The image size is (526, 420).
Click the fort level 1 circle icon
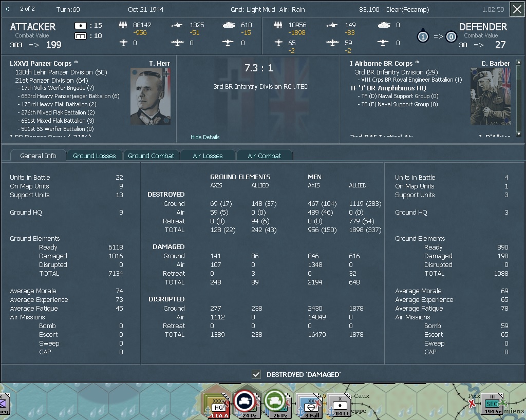point(423,36)
